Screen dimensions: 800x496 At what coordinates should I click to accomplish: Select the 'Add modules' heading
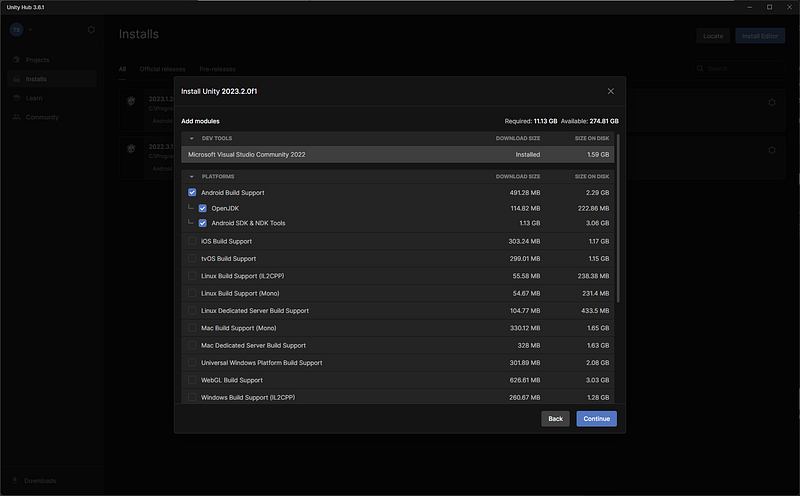pos(200,121)
